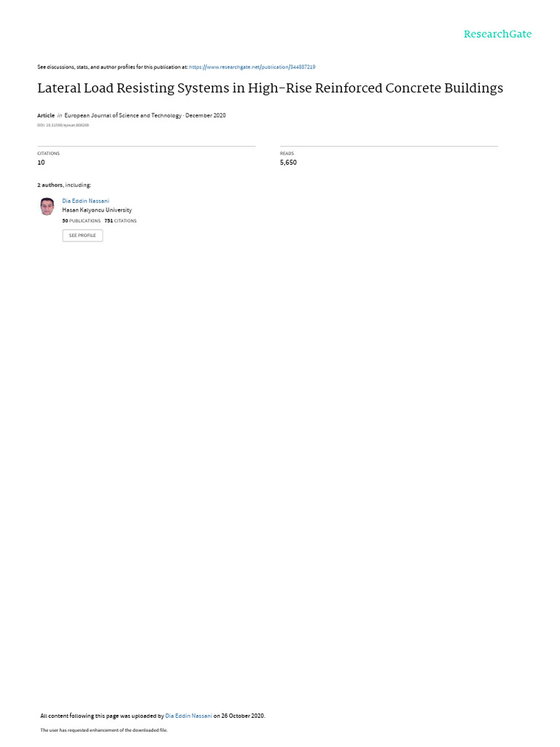
Task: Click the bold Article label
Action: coord(46,115)
